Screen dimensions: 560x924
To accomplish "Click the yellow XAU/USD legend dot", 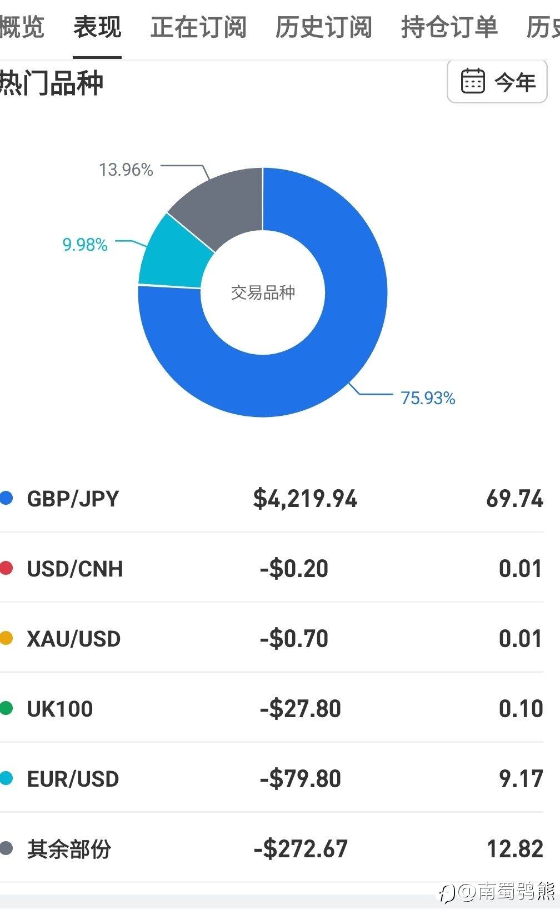I will click(x=7, y=638).
